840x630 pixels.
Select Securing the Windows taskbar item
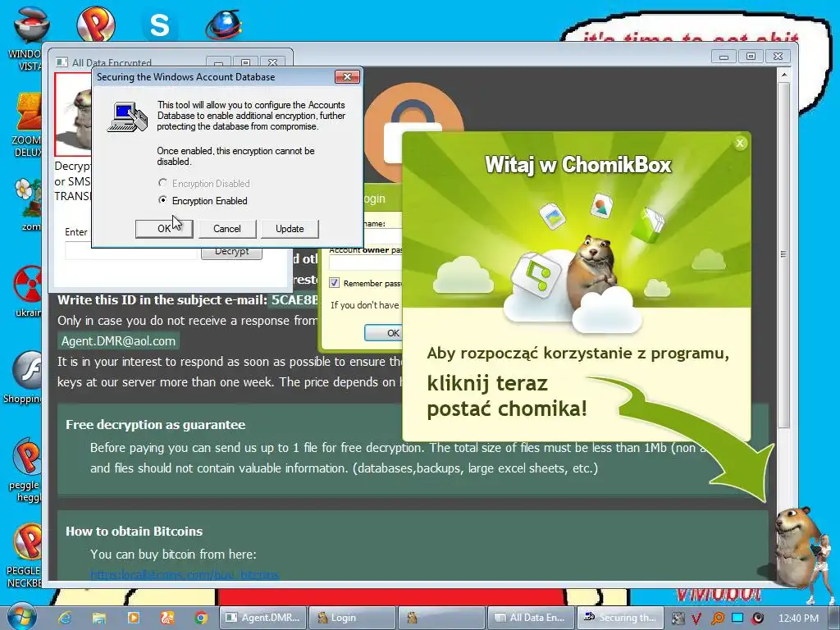pyautogui.click(x=619, y=618)
